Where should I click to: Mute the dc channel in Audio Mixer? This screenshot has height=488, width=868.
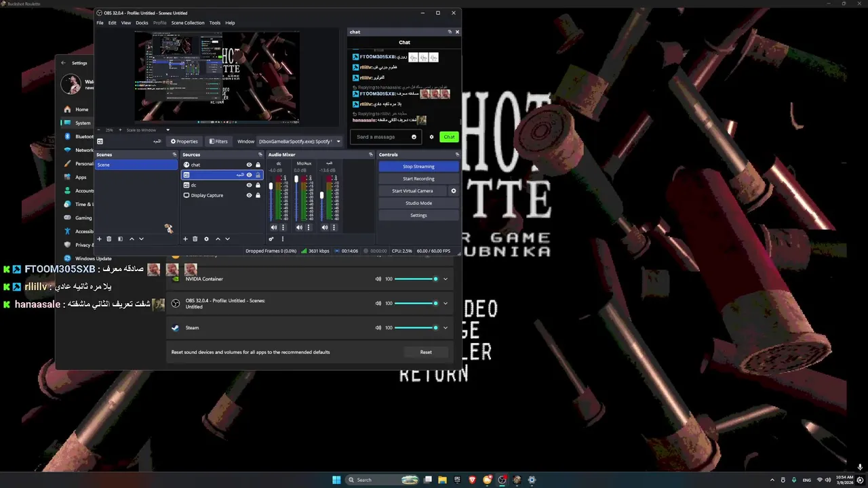coord(274,228)
